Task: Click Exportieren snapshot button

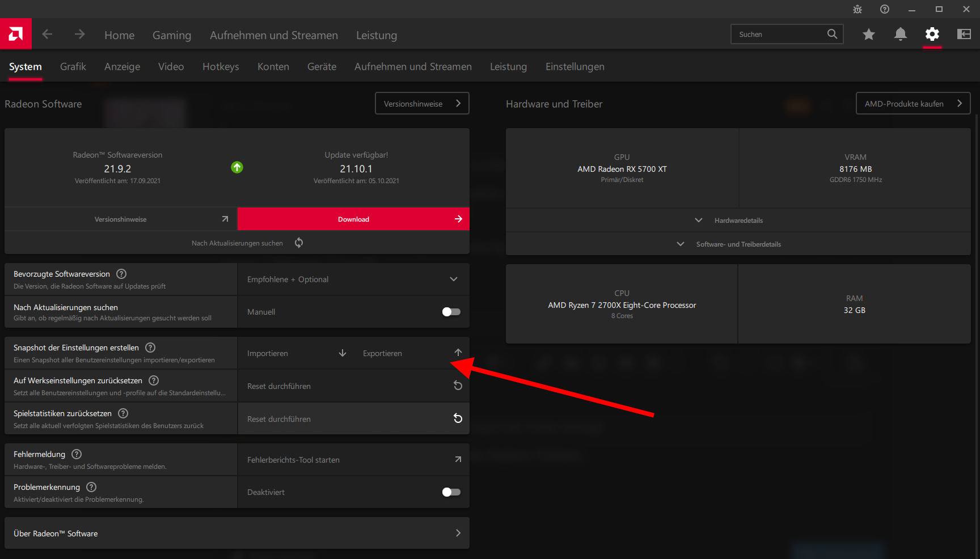Action: (412, 353)
